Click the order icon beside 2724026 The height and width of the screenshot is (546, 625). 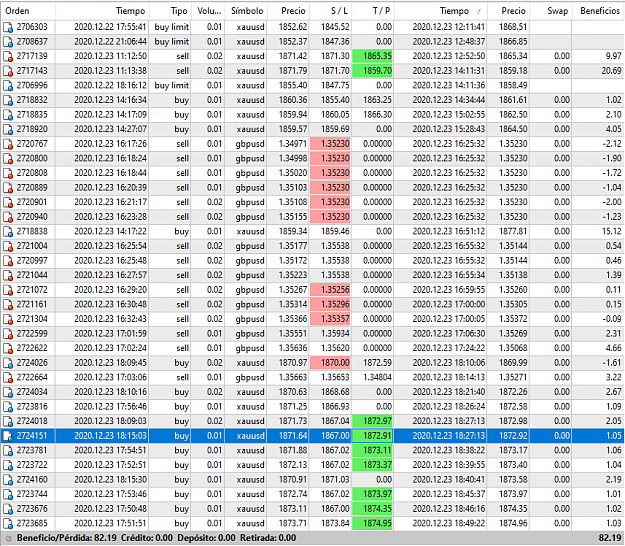8,363
